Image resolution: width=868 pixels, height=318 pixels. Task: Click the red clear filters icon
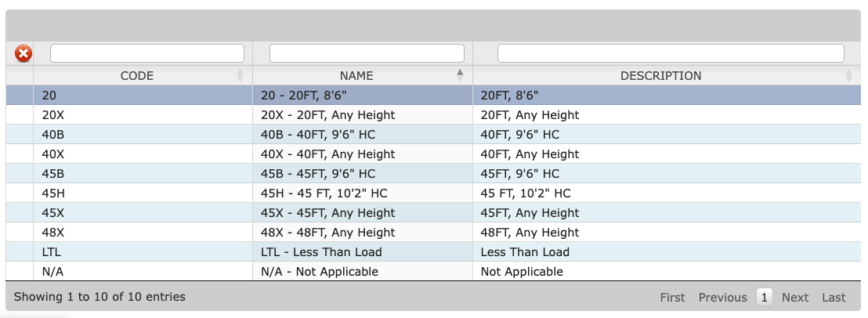pyautogui.click(x=24, y=53)
